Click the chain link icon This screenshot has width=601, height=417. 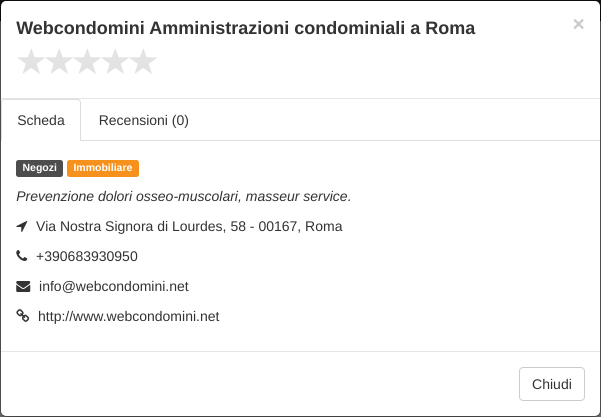pyautogui.click(x=23, y=316)
